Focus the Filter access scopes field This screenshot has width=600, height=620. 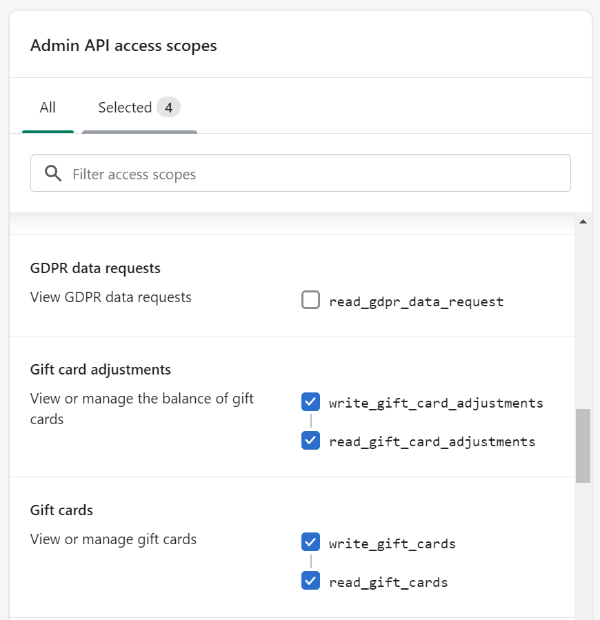pyautogui.click(x=300, y=173)
